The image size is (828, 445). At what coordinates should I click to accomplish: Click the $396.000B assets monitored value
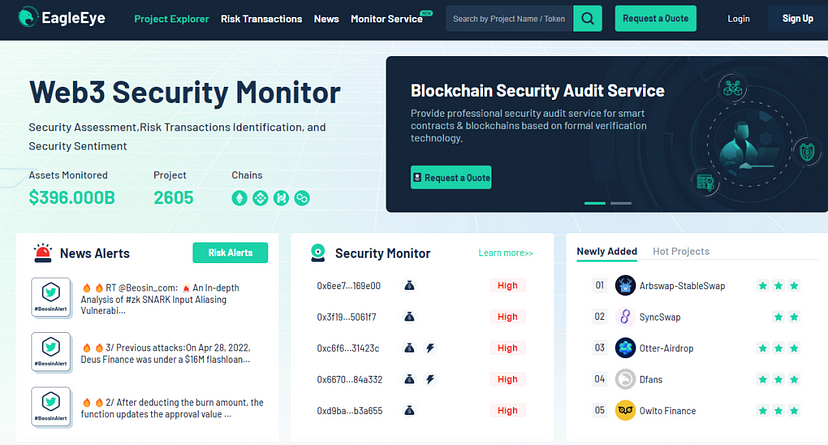[x=72, y=197]
